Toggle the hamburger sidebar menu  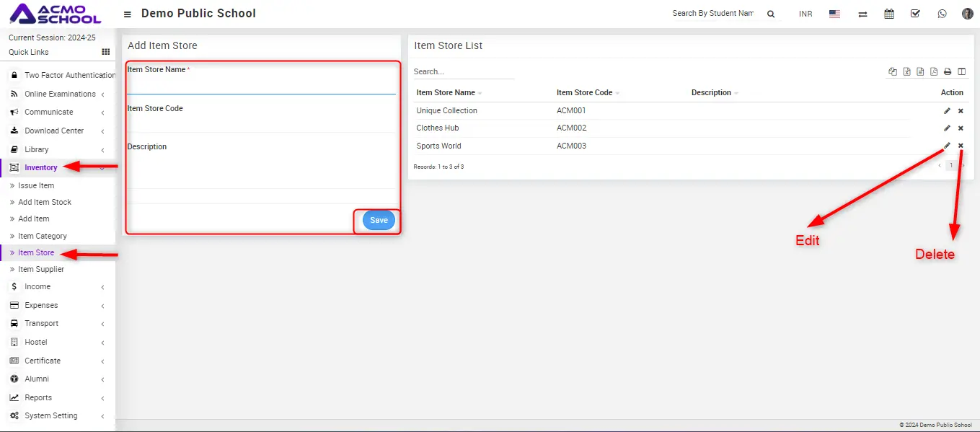[128, 14]
